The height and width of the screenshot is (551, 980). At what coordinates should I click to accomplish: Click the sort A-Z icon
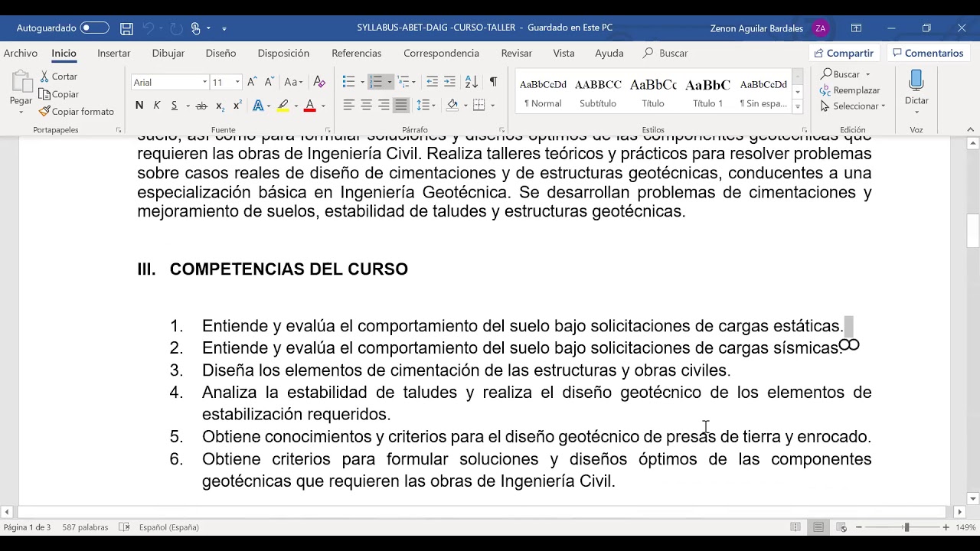pyautogui.click(x=472, y=82)
